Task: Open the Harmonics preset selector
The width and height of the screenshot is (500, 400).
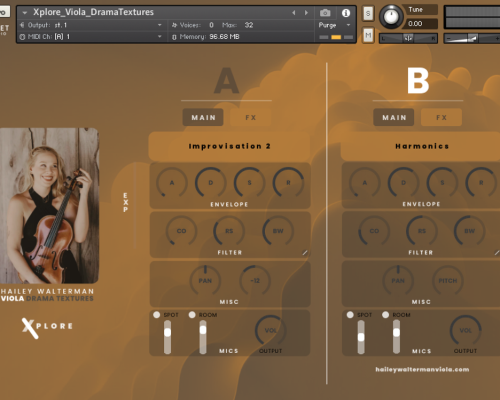Action: [421, 146]
